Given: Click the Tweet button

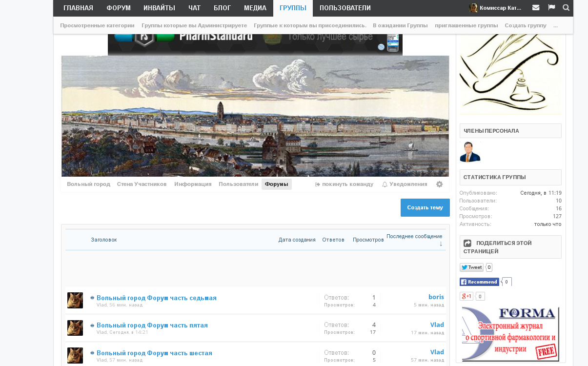Looking at the screenshot, I should coord(471,267).
